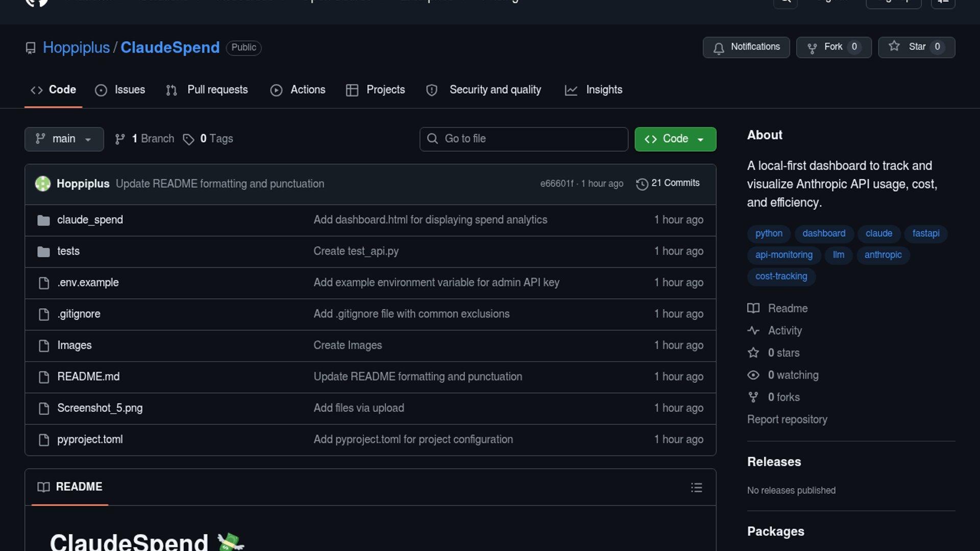Open the Insights tab
The image size is (980, 551).
[x=594, y=90]
